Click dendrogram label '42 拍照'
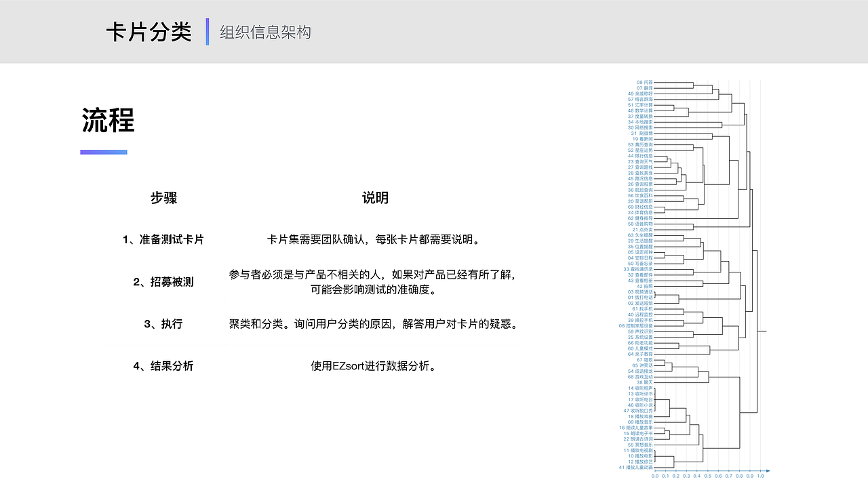 tap(645, 286)
